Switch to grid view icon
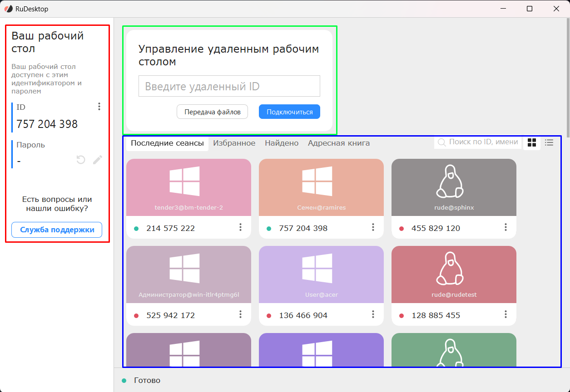 pos(532,142)
